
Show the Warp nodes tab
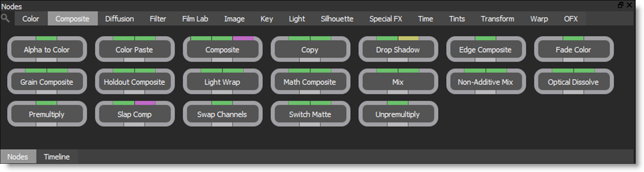coord(539,19)
